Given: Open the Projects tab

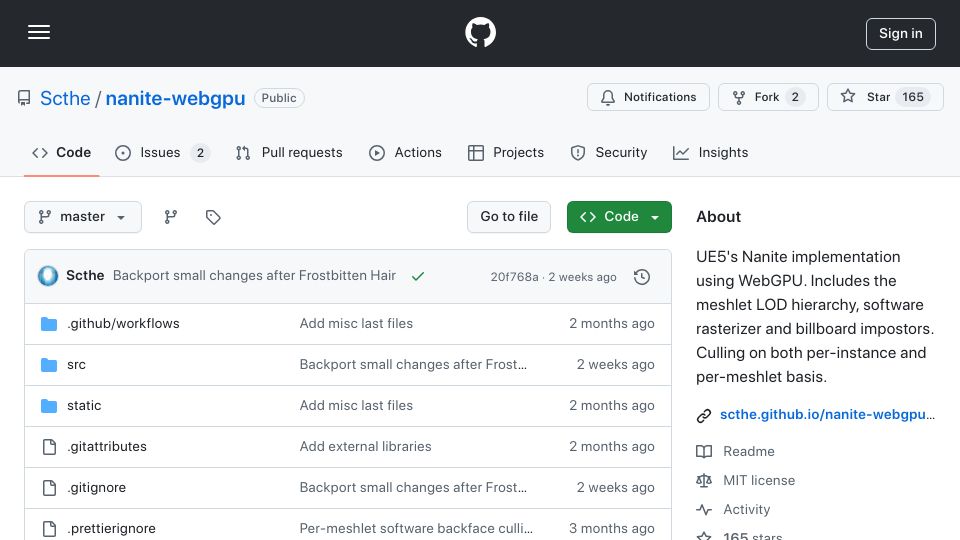Looking at the screenshot, I should coord(505,152).
